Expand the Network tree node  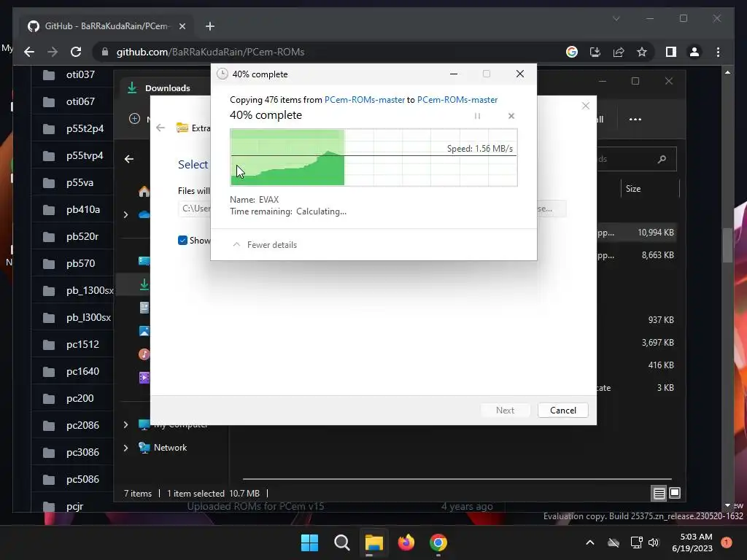click(125, 448)
